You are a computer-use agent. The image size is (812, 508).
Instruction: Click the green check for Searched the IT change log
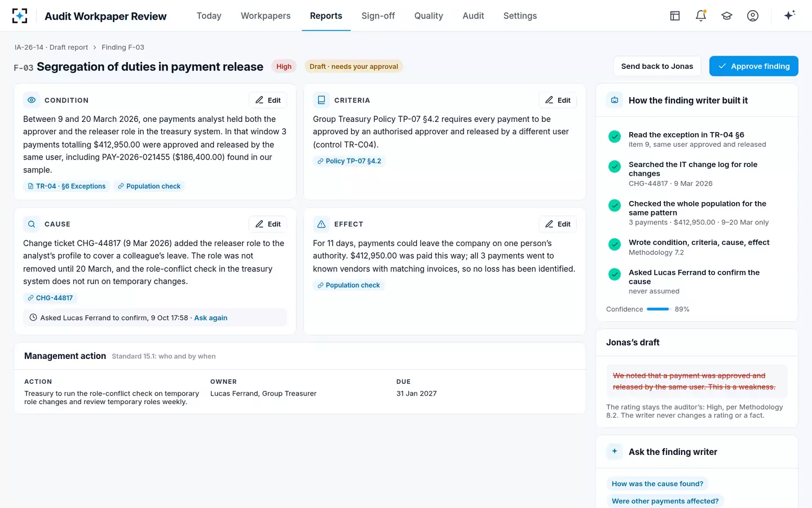coord(615,166)
